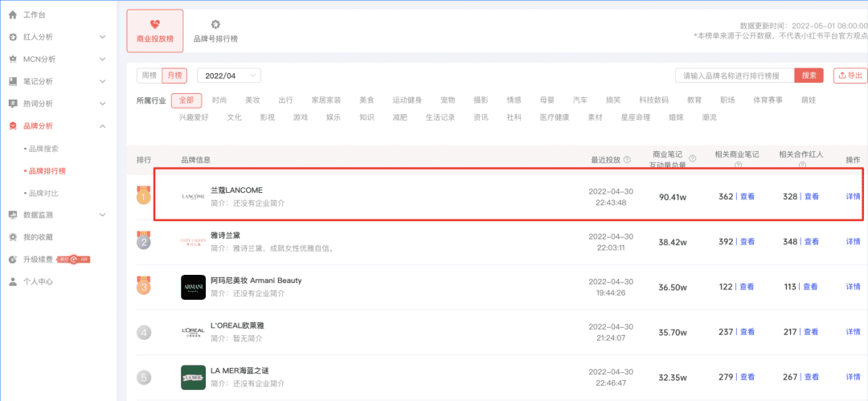Open 详情 for L'OREAL欧莱雅
The width and height of the screenshot is (868, 401).
[853, 332]
